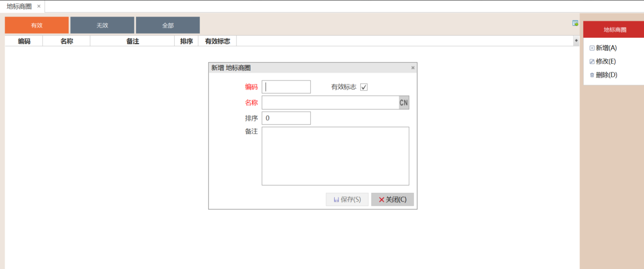Click the 删除(D) trash icon in sidebar

[x=592, y=75]
